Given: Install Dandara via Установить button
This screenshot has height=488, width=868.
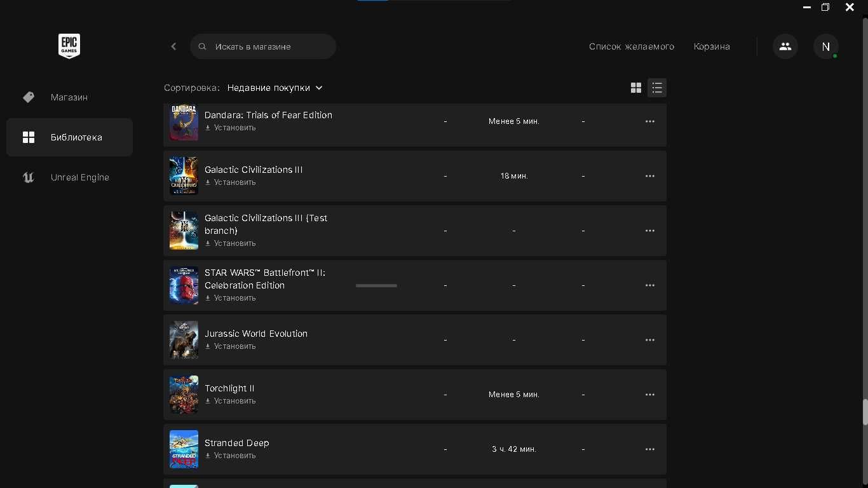Looking at the screenshot, I should (230, 128).
